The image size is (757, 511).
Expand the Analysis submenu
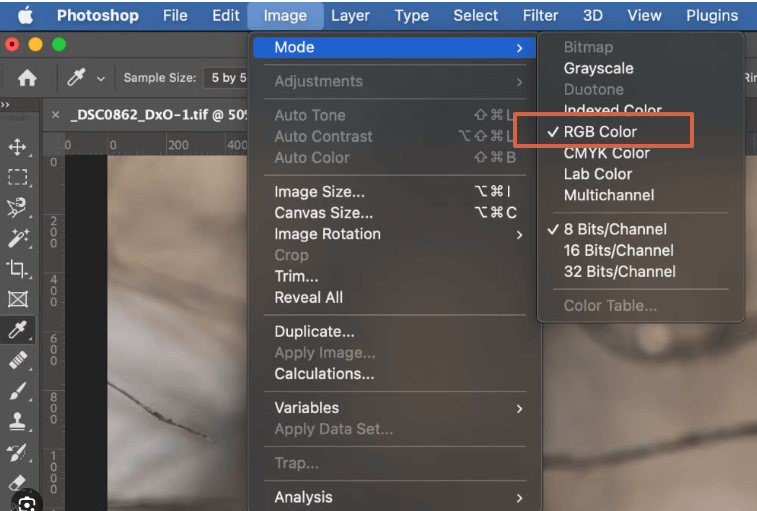tap(394, 497)
